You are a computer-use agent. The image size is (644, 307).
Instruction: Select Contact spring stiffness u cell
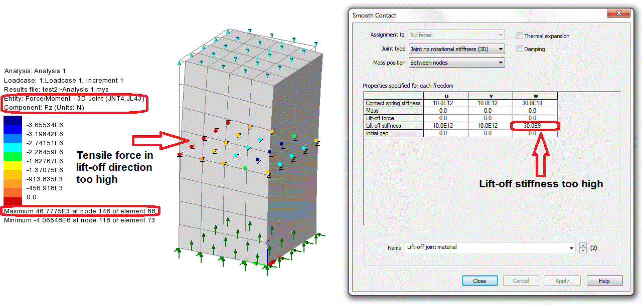point(445,103)
